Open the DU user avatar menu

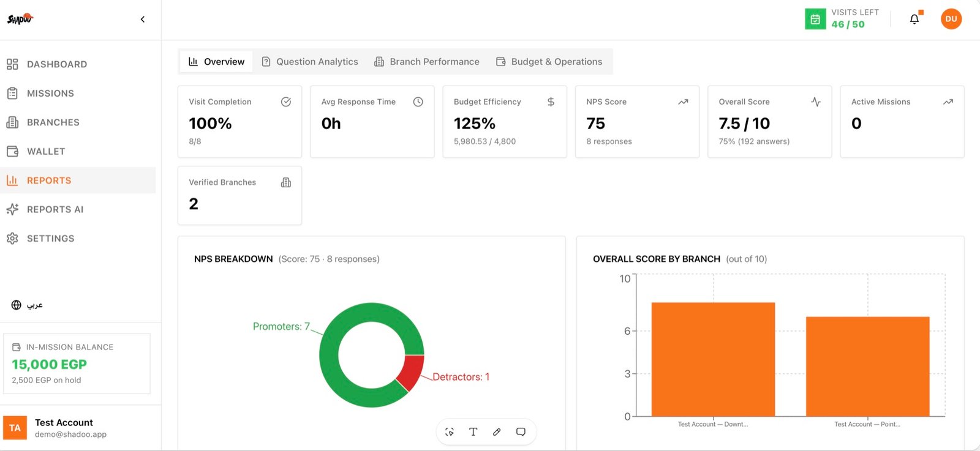pyautogui.click(x=951, y=19)
